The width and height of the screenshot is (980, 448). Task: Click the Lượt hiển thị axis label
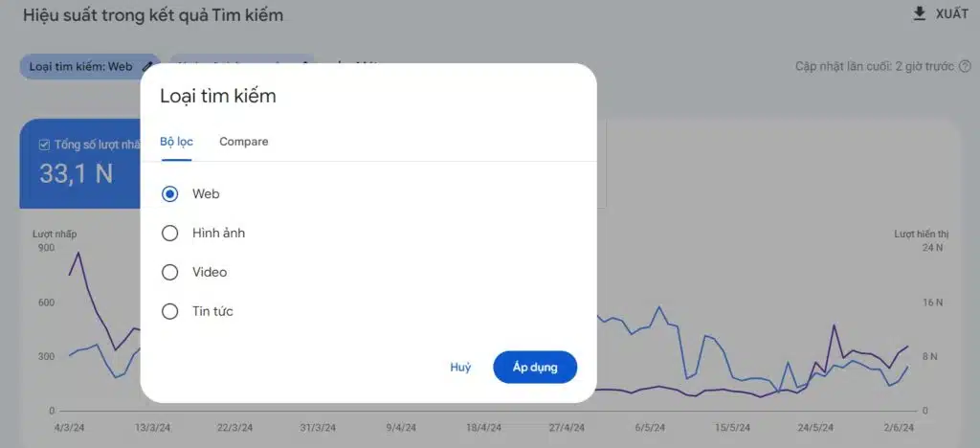(920, 234)
